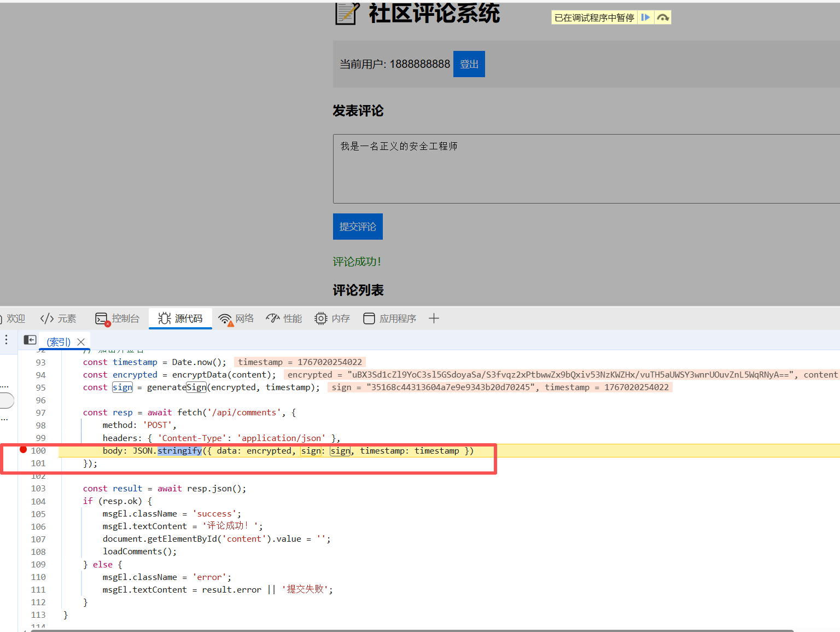Switch to the 控制台 console tab
840x632 pixels.
click(117, 318)
